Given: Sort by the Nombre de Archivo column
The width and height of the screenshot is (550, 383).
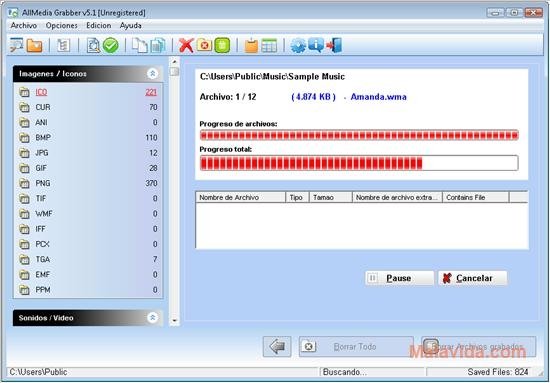Looking at the screenshot, I should [241, 197].
